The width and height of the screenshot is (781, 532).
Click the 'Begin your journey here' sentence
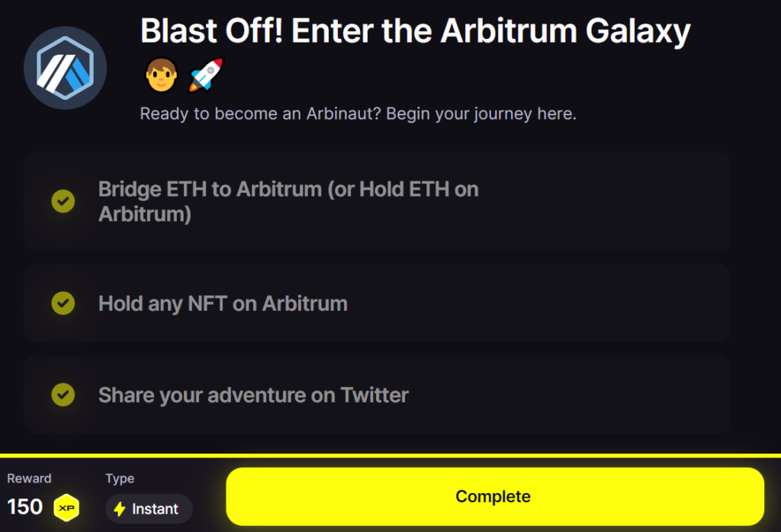[481, 114]
